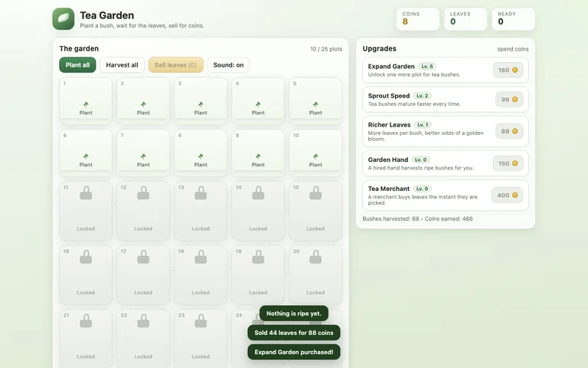Click 'The garden' panel heading
588x368 pixels.
79,48
